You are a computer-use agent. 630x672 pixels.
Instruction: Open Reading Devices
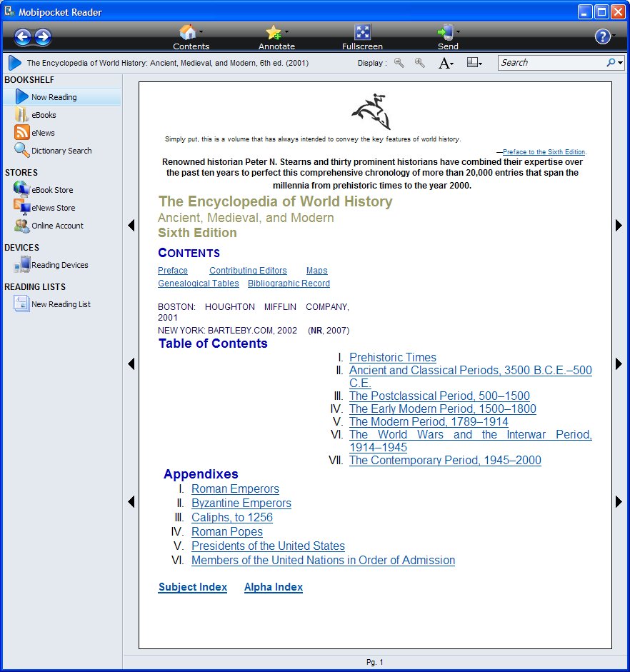coord(51,265)
